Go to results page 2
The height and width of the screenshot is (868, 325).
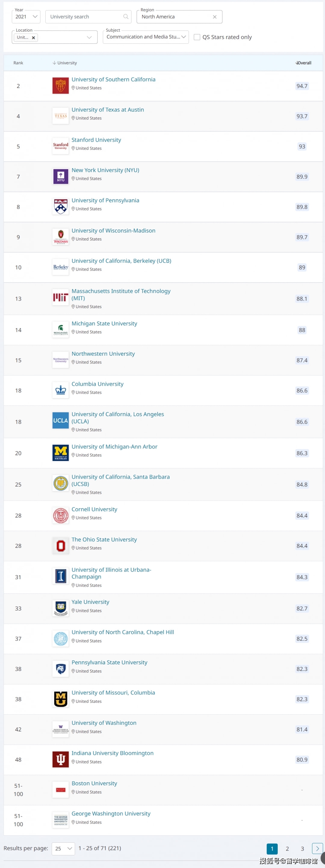[x=287, y=848]
